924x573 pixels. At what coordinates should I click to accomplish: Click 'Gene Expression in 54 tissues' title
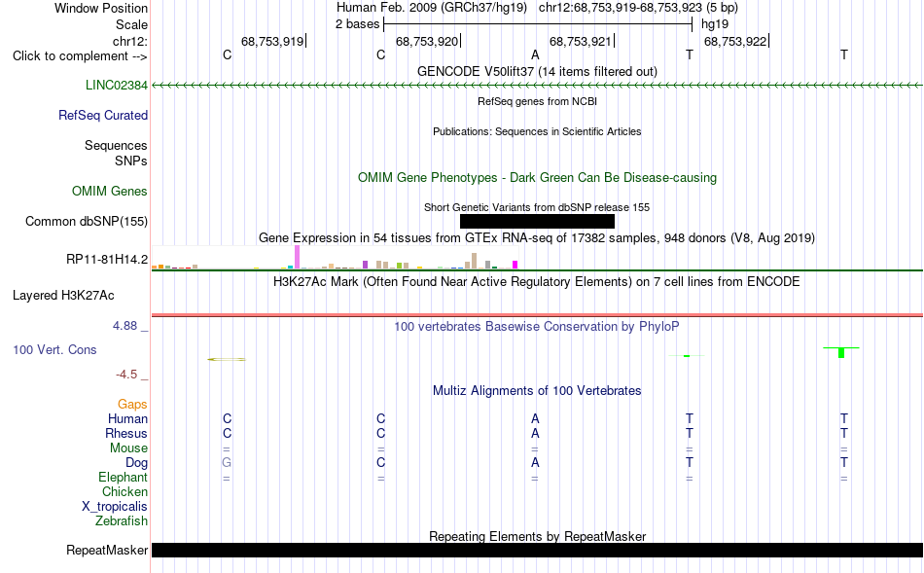coord(537,237)
